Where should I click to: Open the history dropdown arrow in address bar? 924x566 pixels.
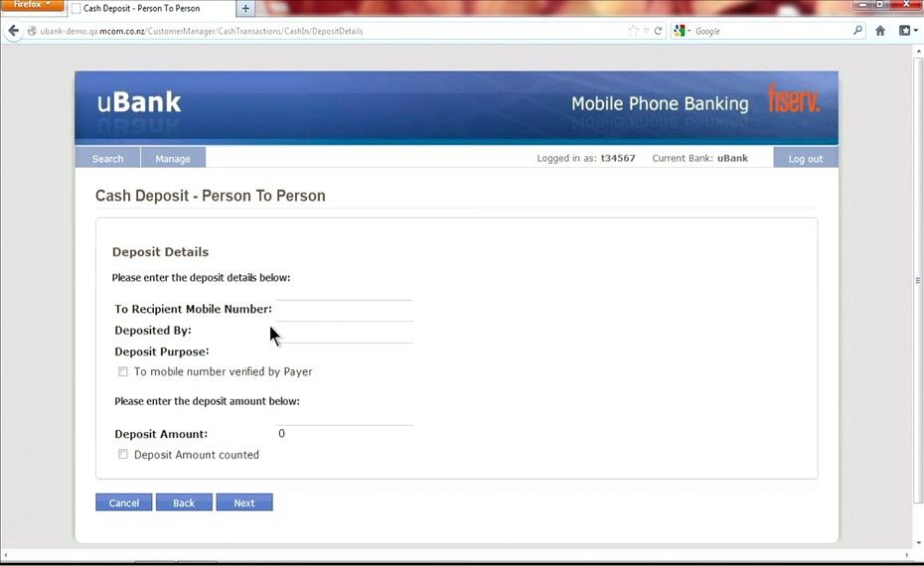point(647,31)
